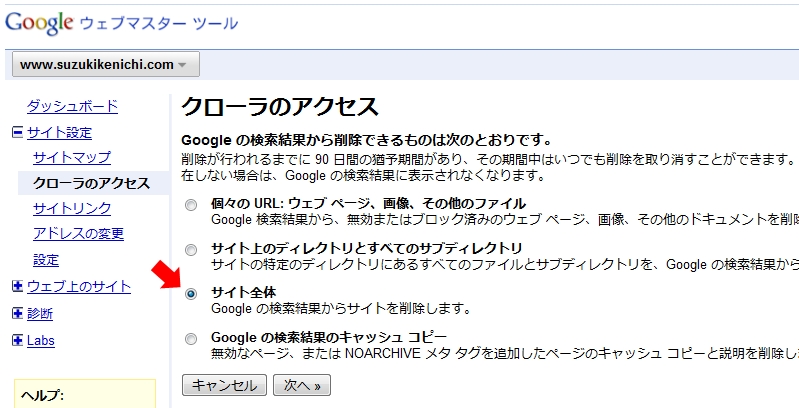Click the ウェブマスター ツール title text
The image size is (799, 408).
point(159,23)
